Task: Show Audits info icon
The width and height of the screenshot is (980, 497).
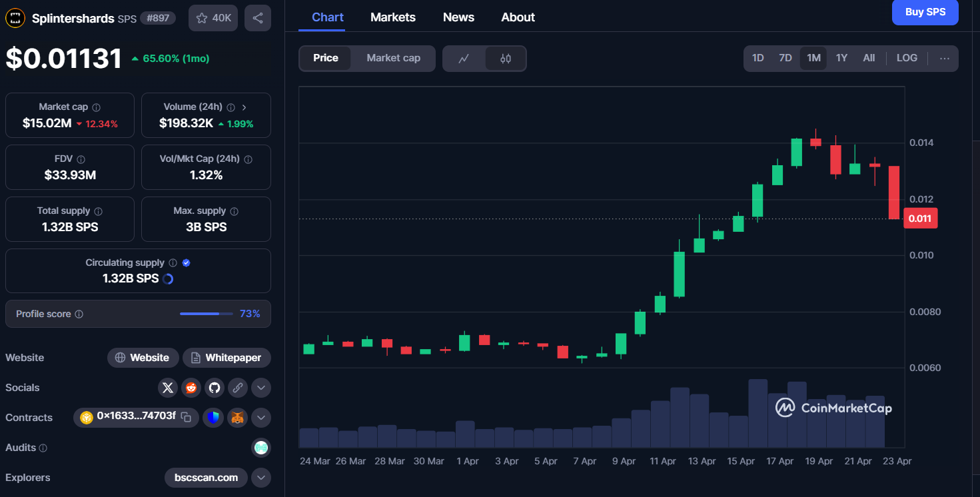Action: pos(43,448)
